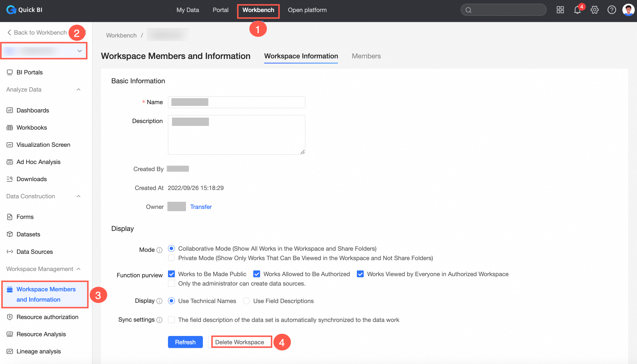The image size is (637, 364).
Task: Click the Datasets cube icon
Action: pos(10,234)
